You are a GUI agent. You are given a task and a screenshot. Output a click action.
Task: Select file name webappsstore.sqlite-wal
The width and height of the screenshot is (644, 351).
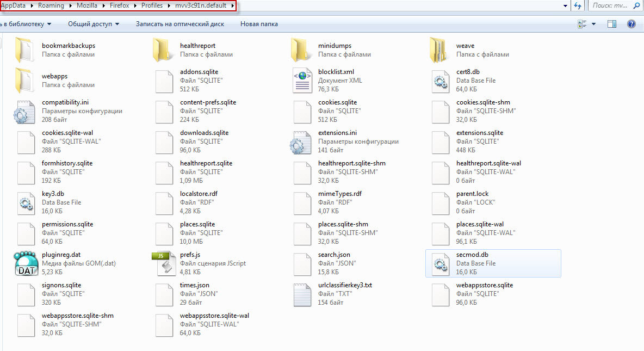(214, 316)
